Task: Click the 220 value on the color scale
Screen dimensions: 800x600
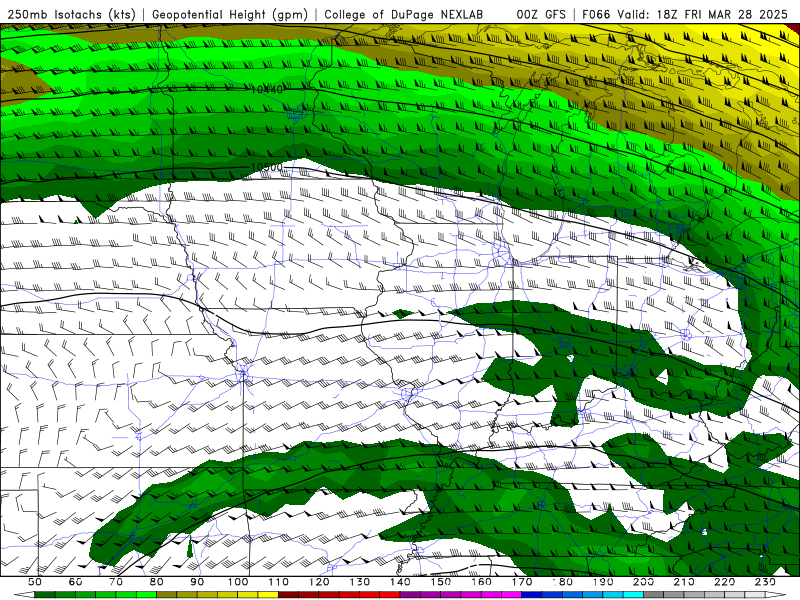Action: pyautogui.click(x=724, y=582)
